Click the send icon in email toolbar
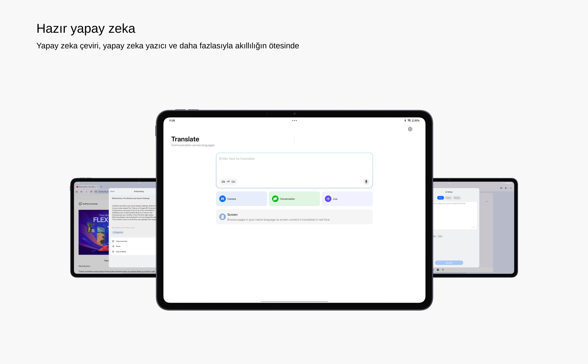 click(506, 188)
